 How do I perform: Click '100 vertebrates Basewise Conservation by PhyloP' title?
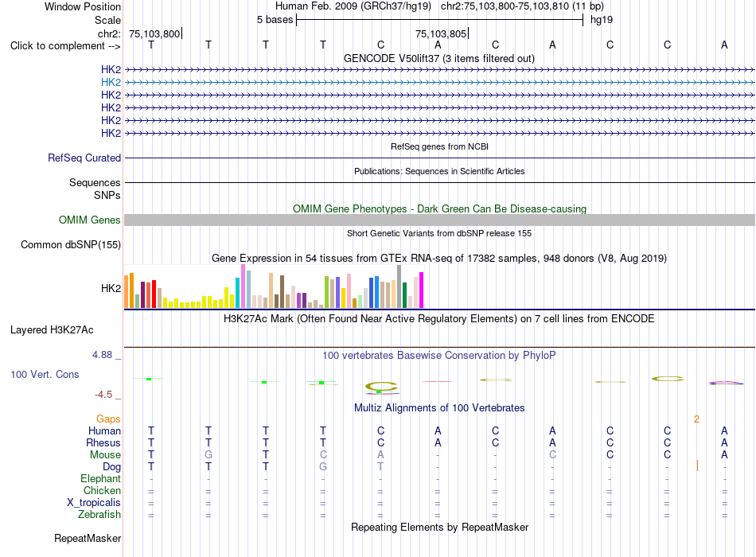click(x=439, y=356)
